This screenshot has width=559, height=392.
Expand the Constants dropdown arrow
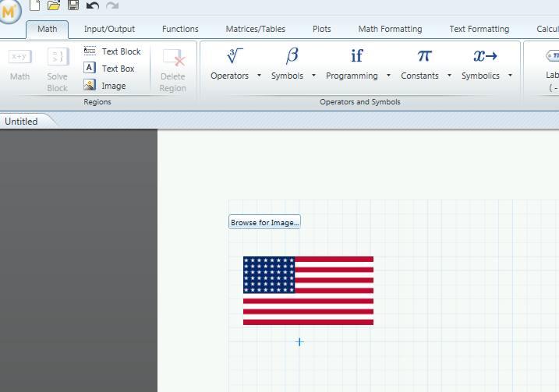click(x=449, y=75)
